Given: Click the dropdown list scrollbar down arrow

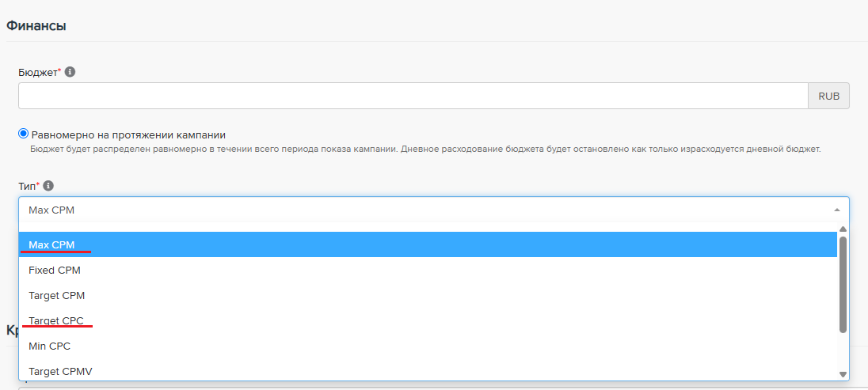Looking at the screenshot, I should [x=843, y=375].
